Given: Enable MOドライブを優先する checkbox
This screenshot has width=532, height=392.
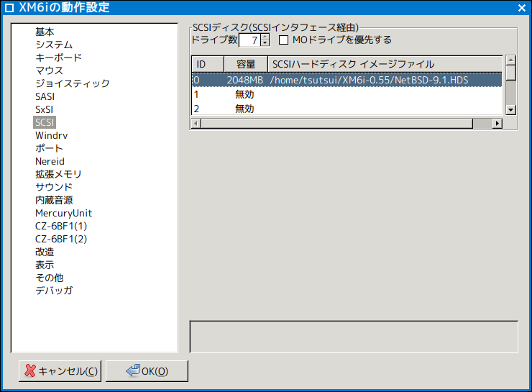Looking at the screenshot, I should (283, 40).
